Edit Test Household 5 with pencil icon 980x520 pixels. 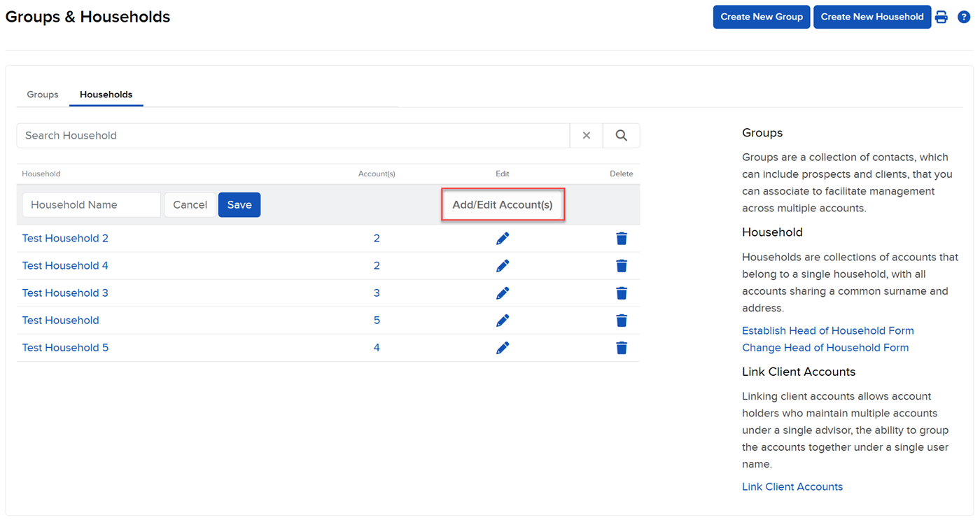click(x=503, y=348)
